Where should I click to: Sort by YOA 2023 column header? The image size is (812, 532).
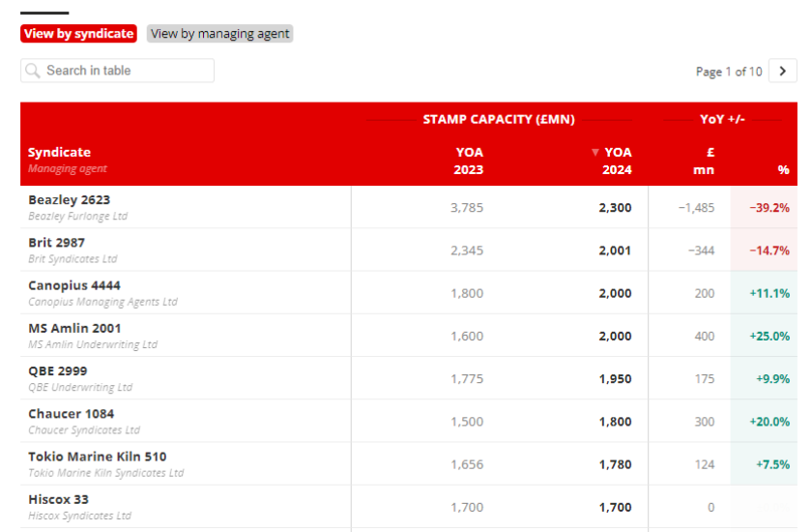pyautogui.click(x=469, y=161)
